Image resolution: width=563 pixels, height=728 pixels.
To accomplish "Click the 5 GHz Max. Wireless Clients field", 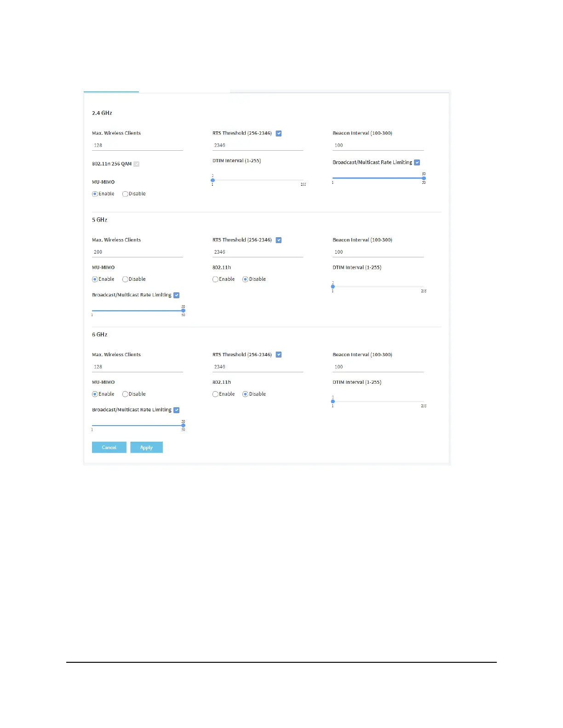I will point(138,252).
